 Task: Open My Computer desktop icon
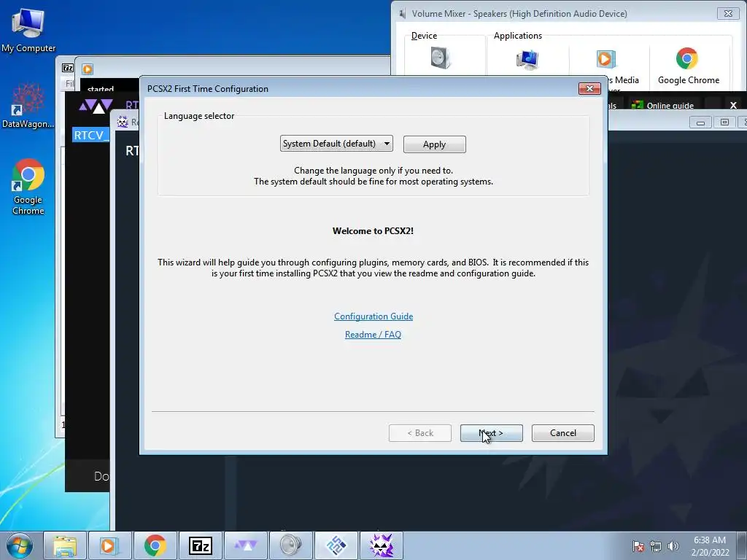(28, 31)
